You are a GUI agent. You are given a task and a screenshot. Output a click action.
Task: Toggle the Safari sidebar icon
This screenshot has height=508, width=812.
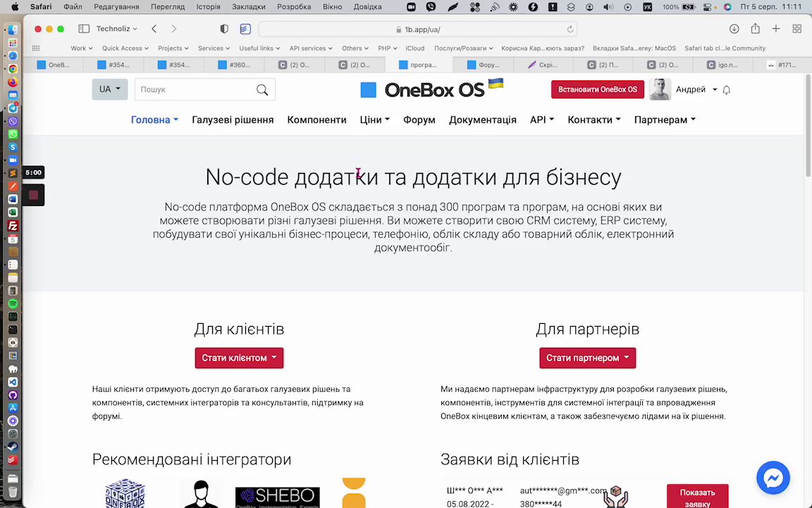click(84, 29)
